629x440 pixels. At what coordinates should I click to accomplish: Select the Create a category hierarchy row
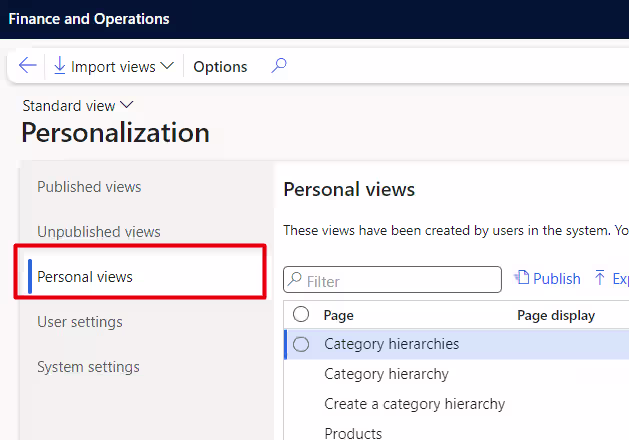click(414, 404)
